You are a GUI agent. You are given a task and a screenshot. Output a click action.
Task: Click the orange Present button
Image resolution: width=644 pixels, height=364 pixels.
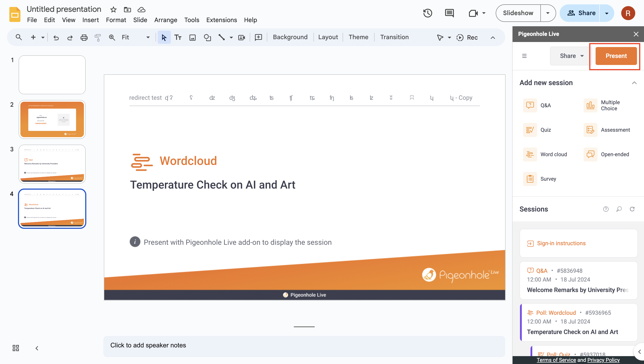[616, 56]
